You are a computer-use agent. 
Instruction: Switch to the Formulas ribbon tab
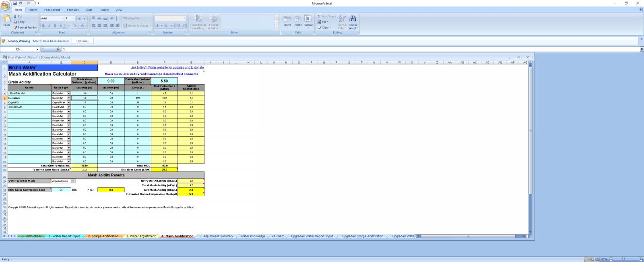73,10
